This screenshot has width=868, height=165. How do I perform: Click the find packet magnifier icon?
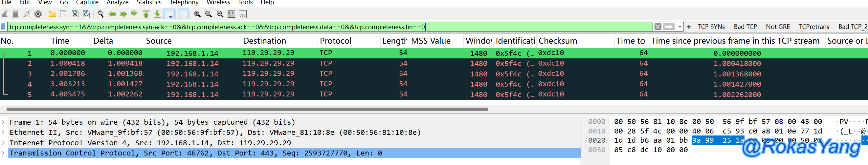click(100, 14)
